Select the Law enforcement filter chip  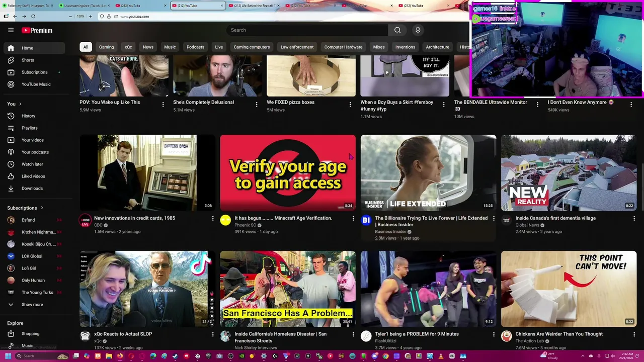point(297,47)
